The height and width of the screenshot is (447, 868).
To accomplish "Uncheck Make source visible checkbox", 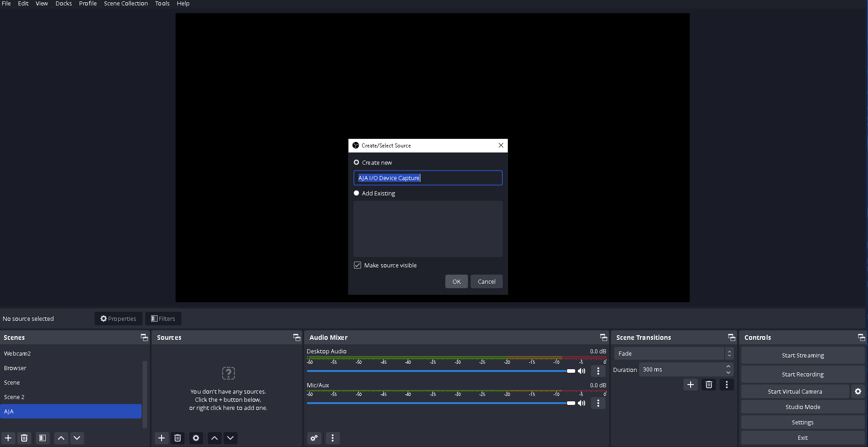I will pos(358,265).
